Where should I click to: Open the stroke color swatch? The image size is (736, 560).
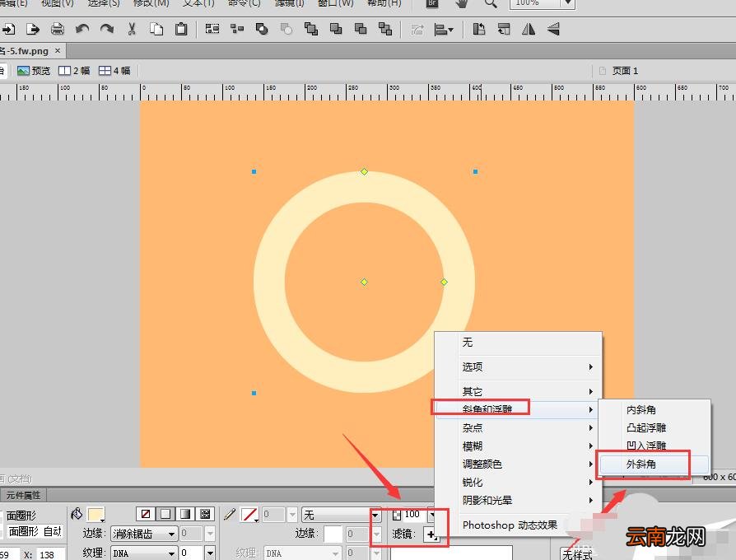click(249, 515)
